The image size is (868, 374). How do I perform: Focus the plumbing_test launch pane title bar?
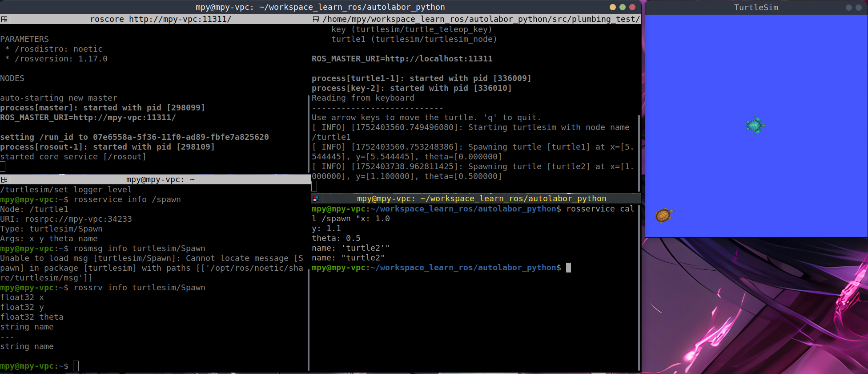point(480,19)
